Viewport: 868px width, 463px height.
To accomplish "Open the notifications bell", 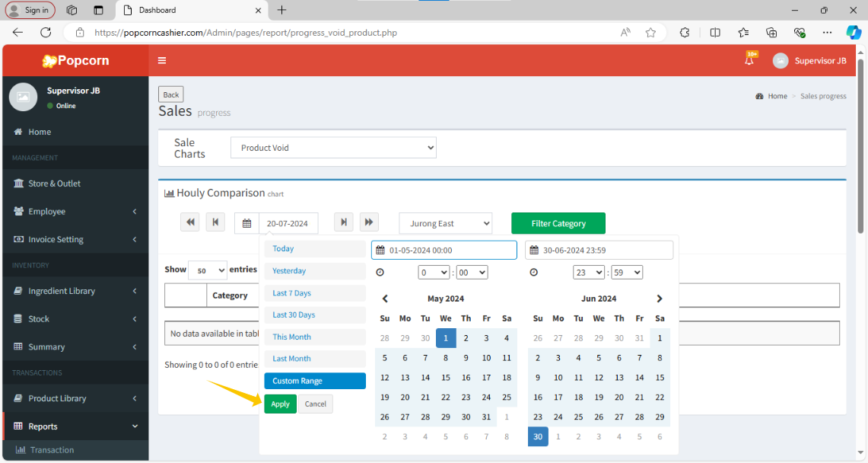I will click(749, 60).
